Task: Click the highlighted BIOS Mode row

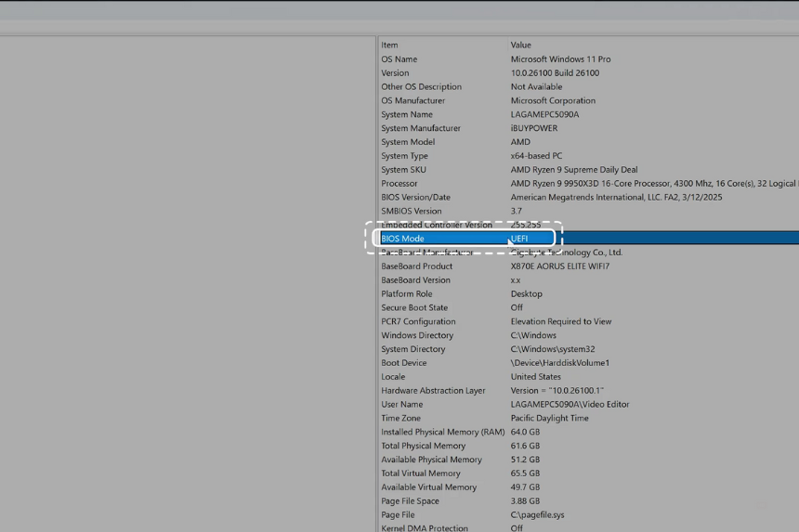Action: click(x=402, y=239)
